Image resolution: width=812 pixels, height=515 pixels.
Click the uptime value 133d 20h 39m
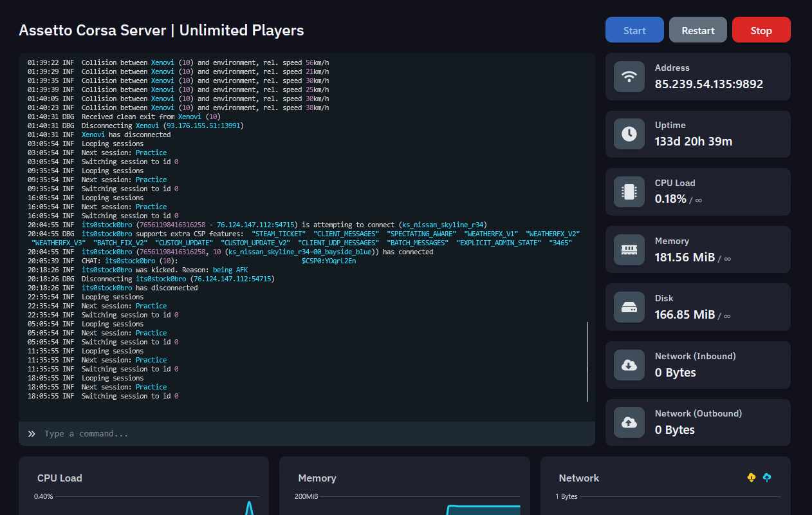click(x=694, y=142)
